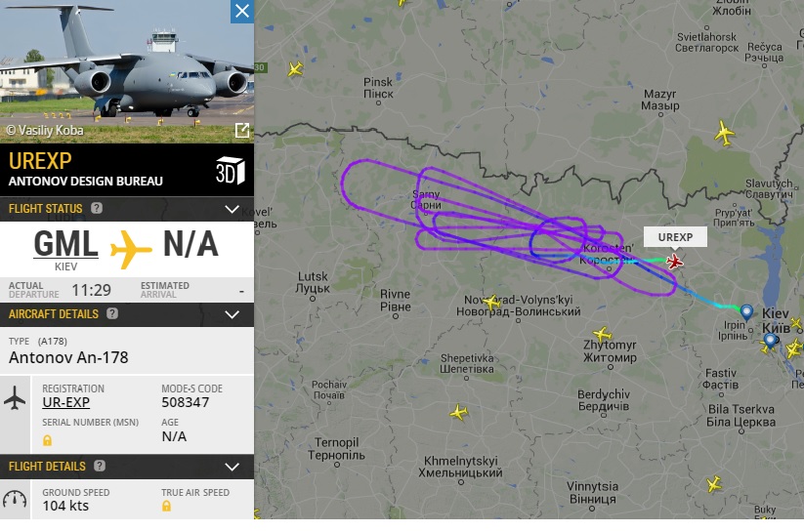Click the An-178 aircraft photo

tap(127, 71)
